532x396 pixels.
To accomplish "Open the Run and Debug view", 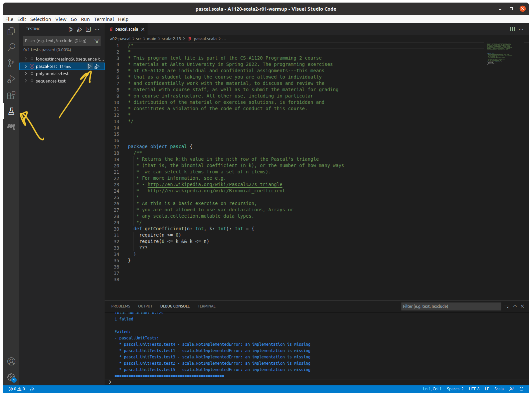I will [11, 79].
